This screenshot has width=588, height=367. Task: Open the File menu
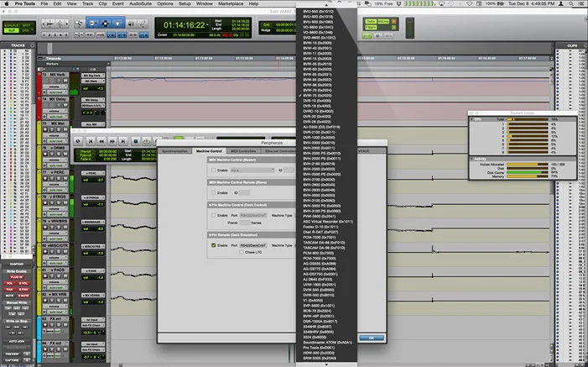(44, 3)
